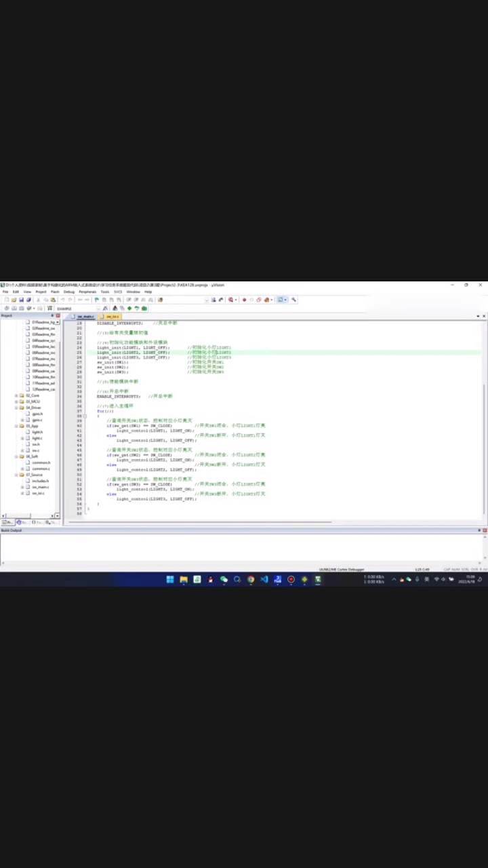488x868 pixels.
Task: Open the Flash menu
Action: (55, 292)
